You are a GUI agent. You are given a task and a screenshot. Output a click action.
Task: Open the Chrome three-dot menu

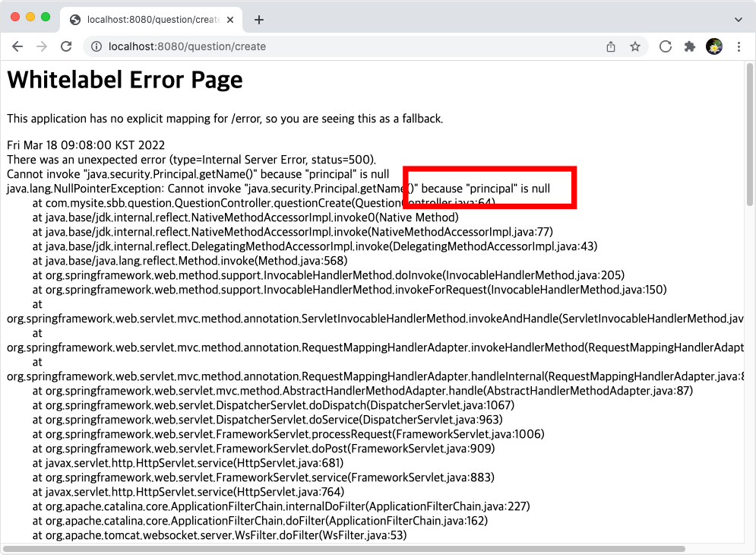click(739, 46)
